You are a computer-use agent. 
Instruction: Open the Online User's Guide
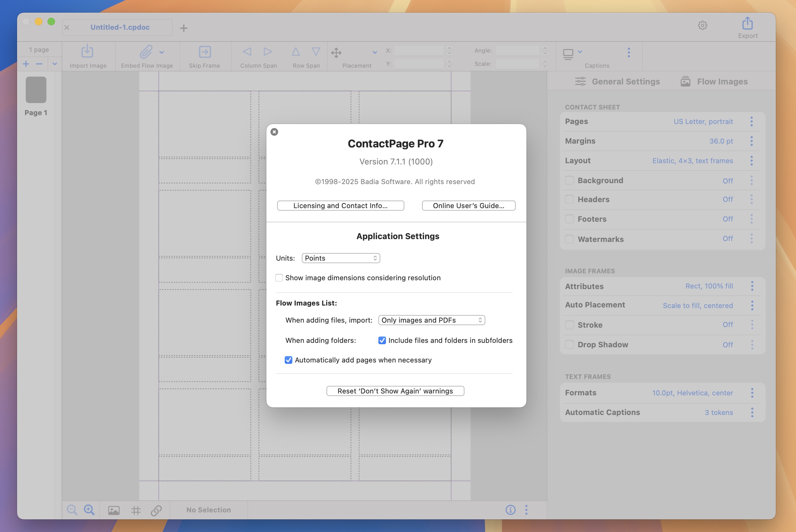click(x=469, y=206)
